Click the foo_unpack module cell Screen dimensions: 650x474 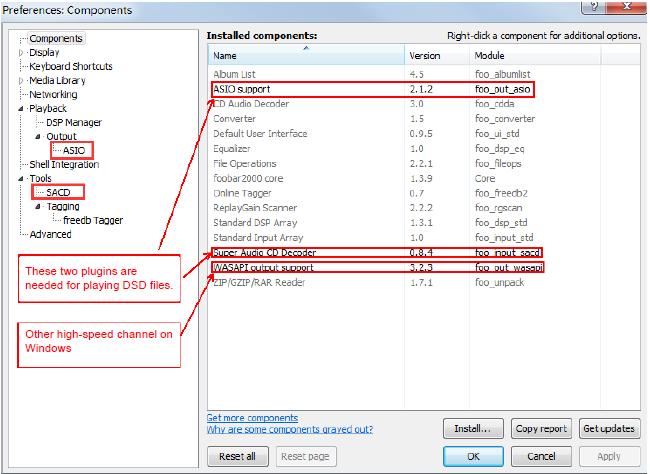pos(500,283)
